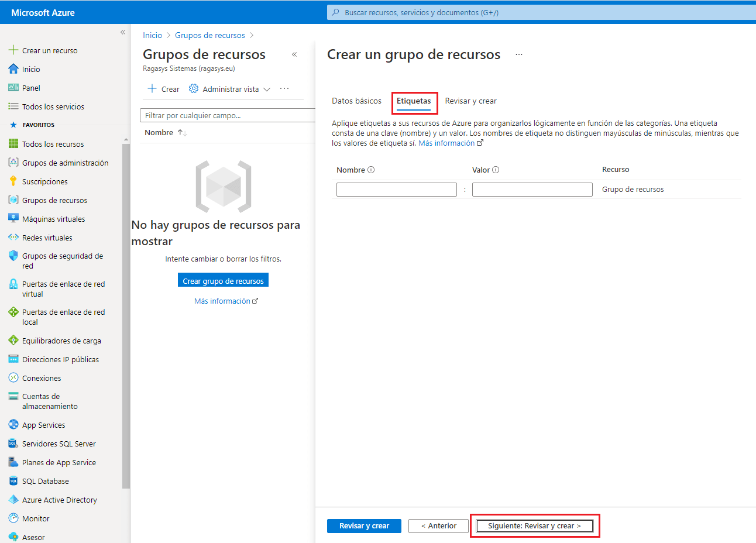Click the Conexiones icon
This screenshot has width=756, height=543.
pos(13,378)
